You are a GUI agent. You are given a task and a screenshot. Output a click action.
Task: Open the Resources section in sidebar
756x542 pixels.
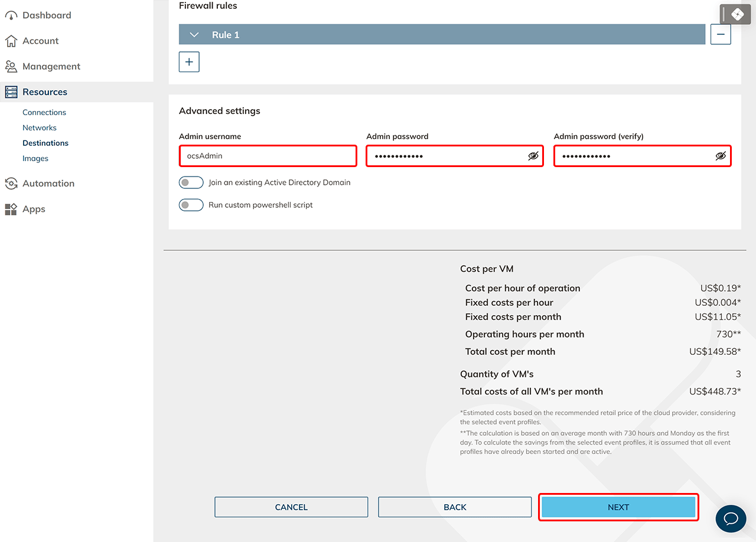pyautogui.click(x=45, y=92)
